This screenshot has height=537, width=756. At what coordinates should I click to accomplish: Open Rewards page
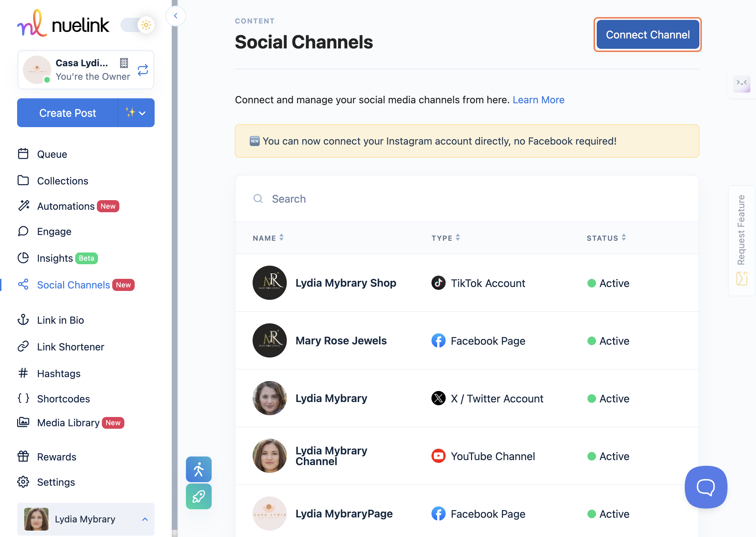tap(57, 457)
